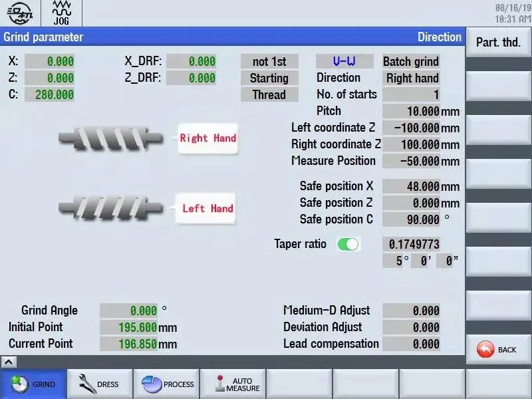Click the Direction header label
This screenshot has width=532, height=399.
coord(440,37)
